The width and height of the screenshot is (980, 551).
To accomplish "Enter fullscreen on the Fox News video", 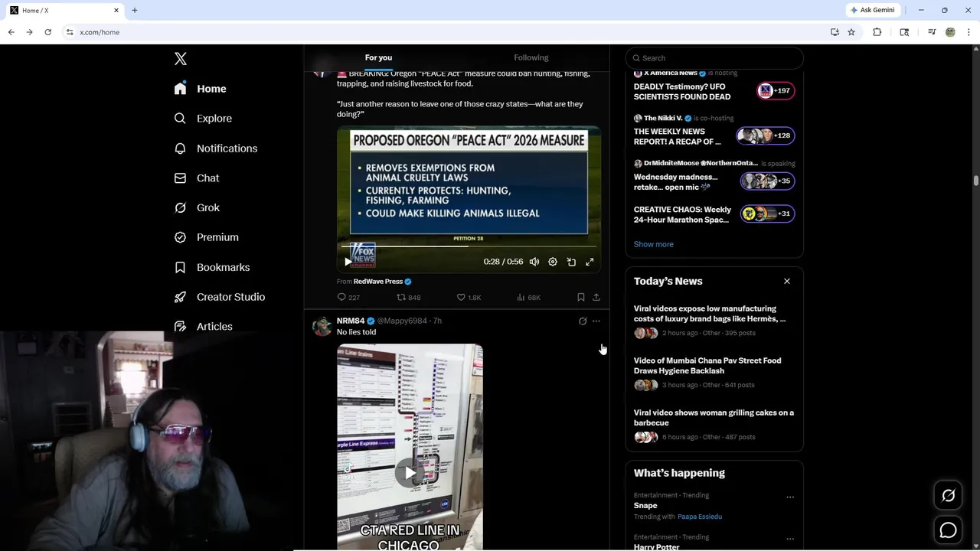I will pos(590,262).
